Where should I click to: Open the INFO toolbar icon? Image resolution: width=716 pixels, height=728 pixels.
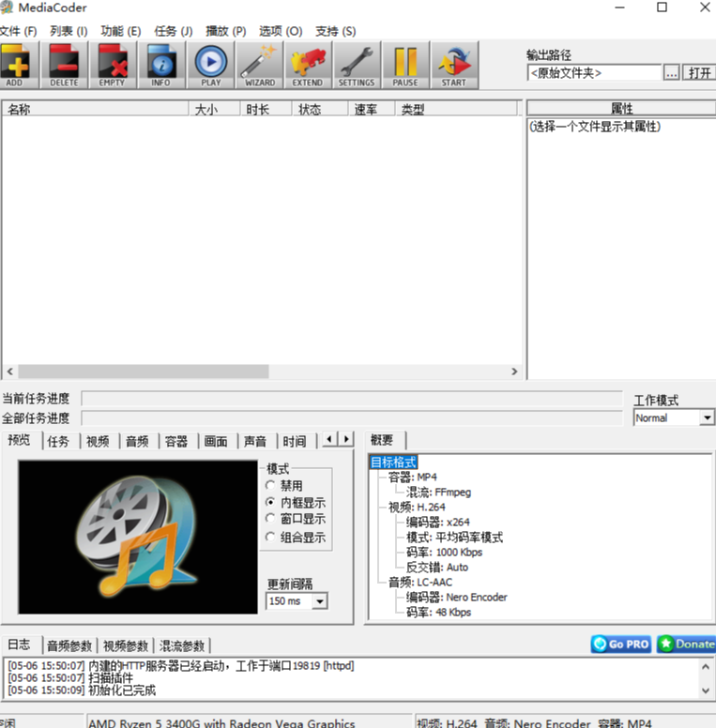(161, 65)
